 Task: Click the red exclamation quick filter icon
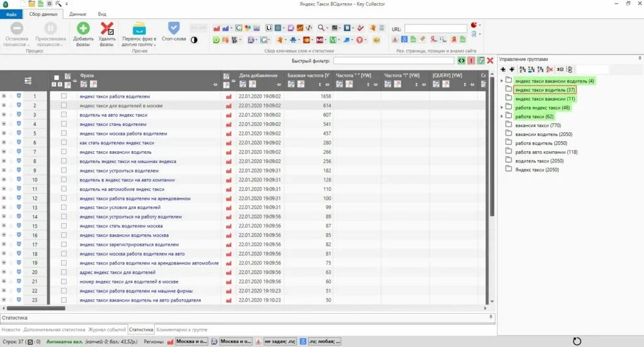[x=471, y=60]
